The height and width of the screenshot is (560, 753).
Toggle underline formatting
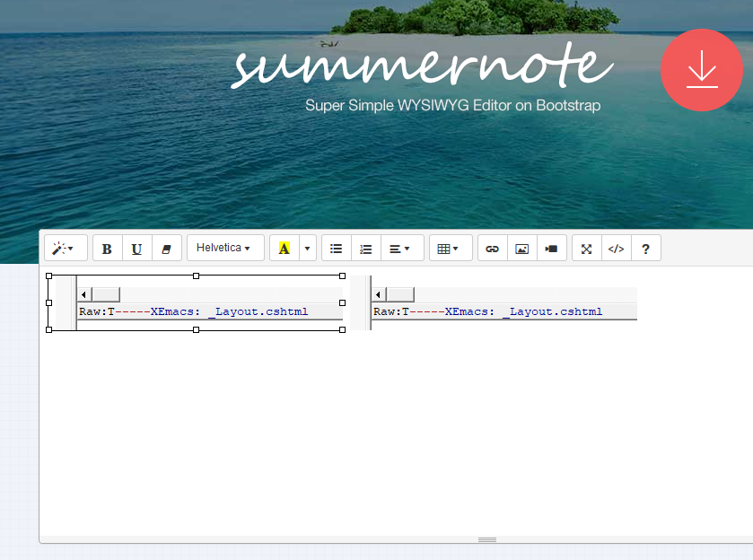136,248
